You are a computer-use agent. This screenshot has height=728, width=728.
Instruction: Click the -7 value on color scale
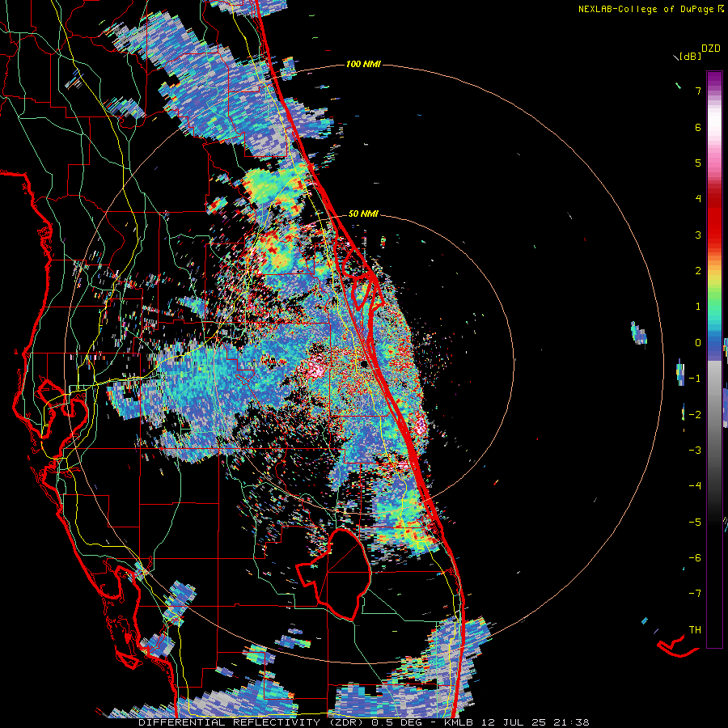tap(695, 594)
